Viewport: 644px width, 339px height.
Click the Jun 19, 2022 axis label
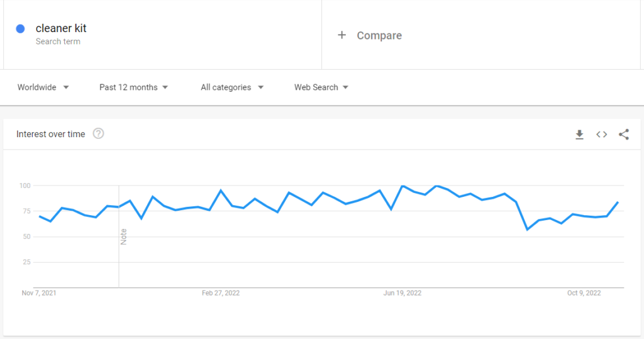point(402,293)
